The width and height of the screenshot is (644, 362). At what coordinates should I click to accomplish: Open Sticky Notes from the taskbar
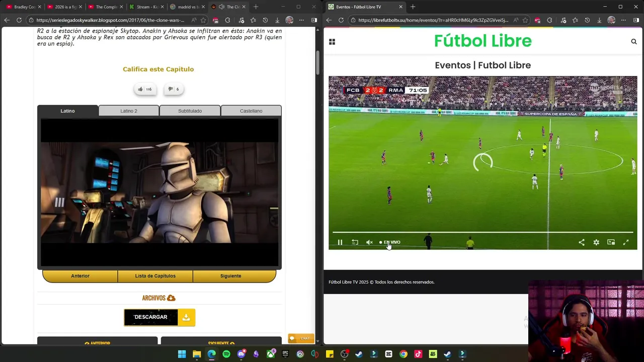point(330,354)
